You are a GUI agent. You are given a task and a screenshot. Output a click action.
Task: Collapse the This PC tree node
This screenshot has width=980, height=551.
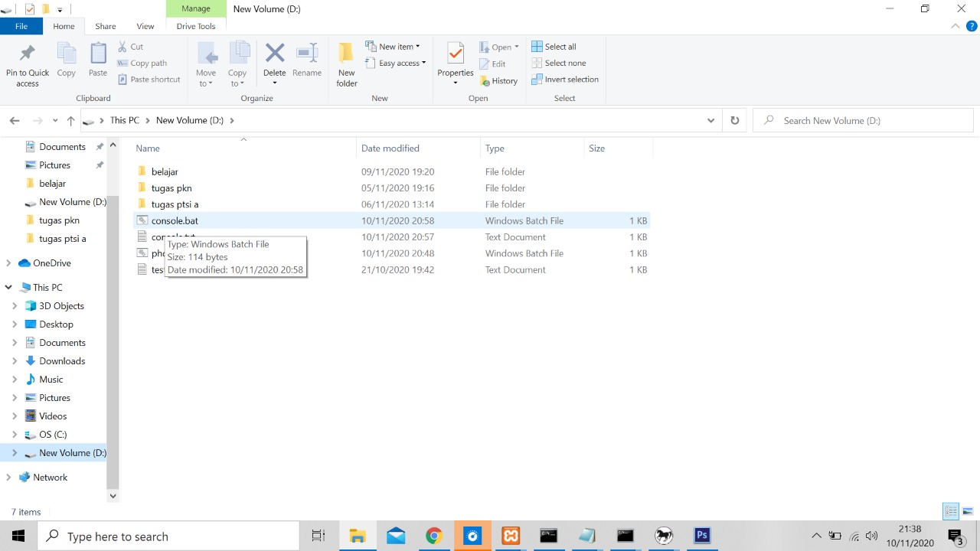click(x=8, y=287)
